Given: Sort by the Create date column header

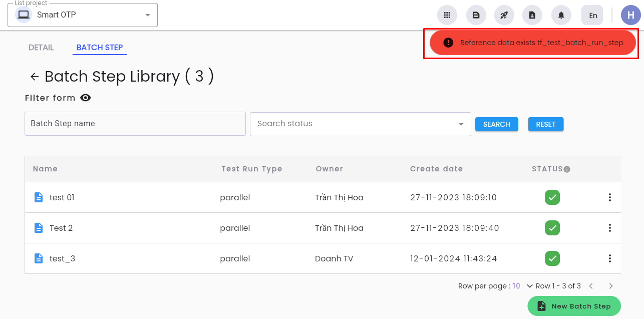Looking at the screenshot, I should pos(436,169).
